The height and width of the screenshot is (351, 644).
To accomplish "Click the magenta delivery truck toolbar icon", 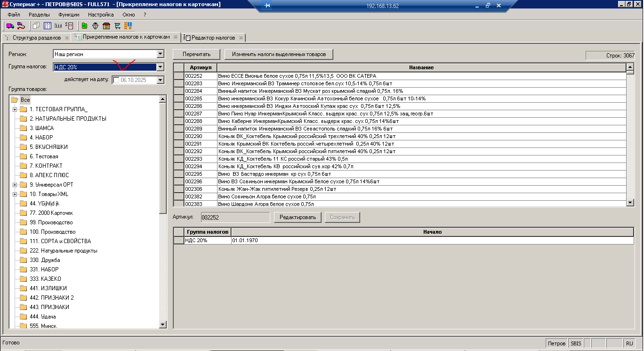I will click(10, 25).
